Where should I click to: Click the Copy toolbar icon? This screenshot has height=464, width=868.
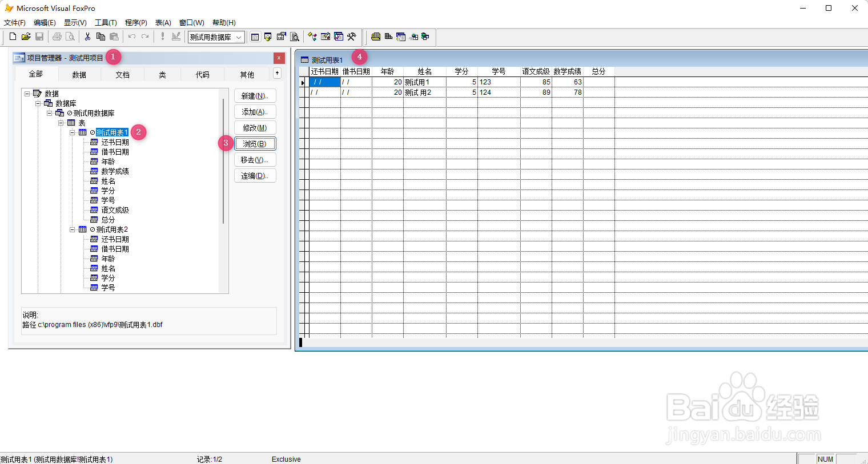101,37
